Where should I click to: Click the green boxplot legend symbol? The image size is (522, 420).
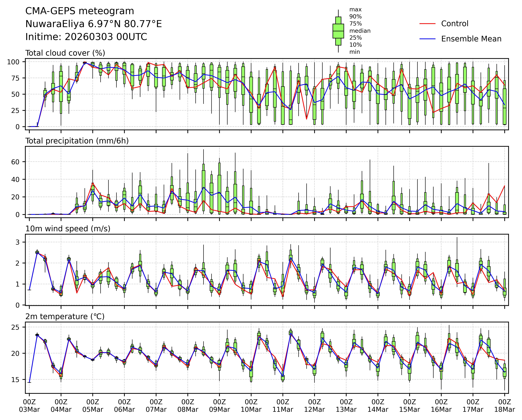click(338, 31)
